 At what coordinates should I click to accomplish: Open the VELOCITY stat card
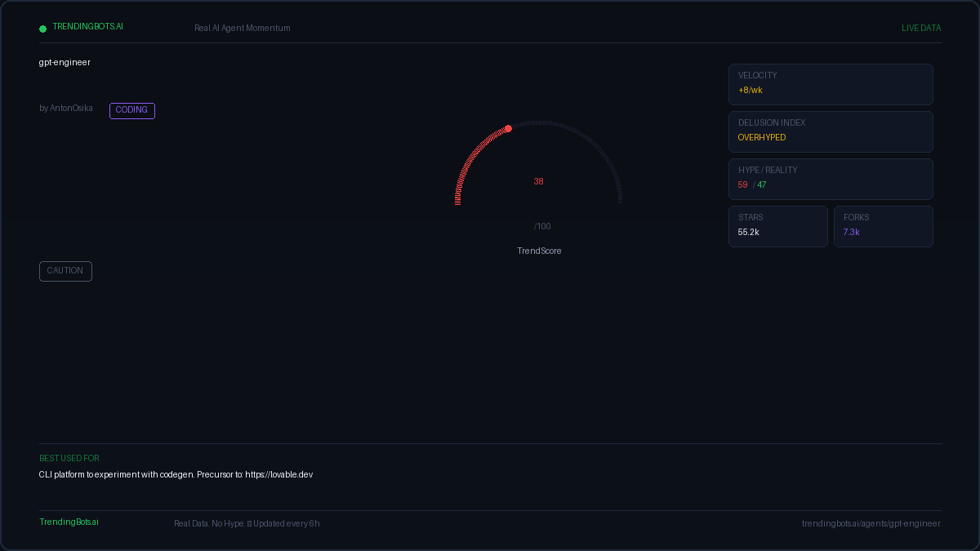(831, 84)
